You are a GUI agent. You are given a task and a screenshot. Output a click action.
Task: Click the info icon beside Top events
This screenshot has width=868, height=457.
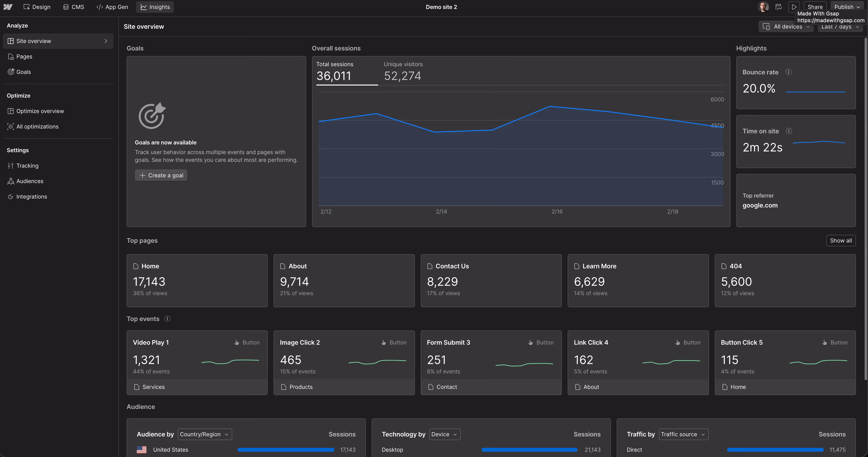tap(167, 319)
